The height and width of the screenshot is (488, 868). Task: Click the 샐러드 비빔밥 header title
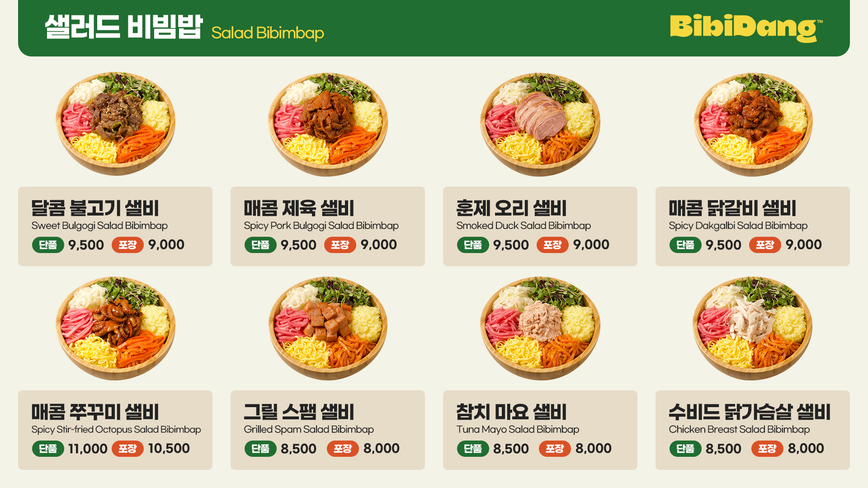point(124,27)
